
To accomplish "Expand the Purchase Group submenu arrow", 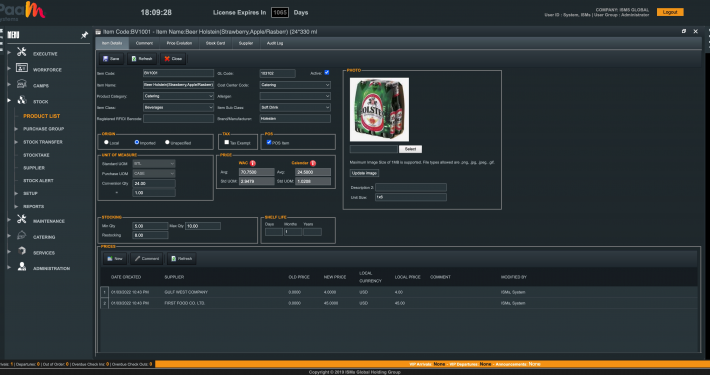I will (x=16, y=129).
